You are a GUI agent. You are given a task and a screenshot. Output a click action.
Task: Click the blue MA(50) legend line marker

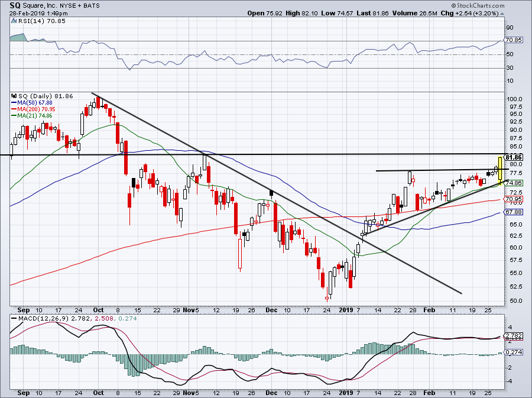click(14, 102)
